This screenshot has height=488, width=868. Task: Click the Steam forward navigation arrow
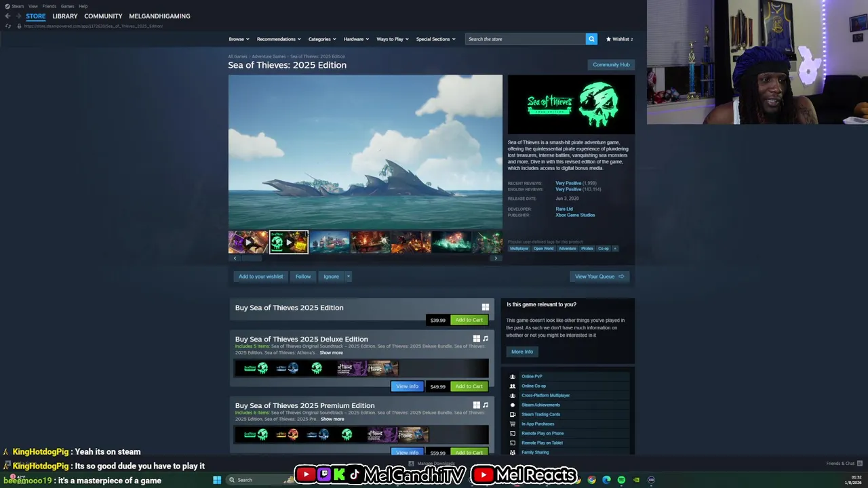18,16
